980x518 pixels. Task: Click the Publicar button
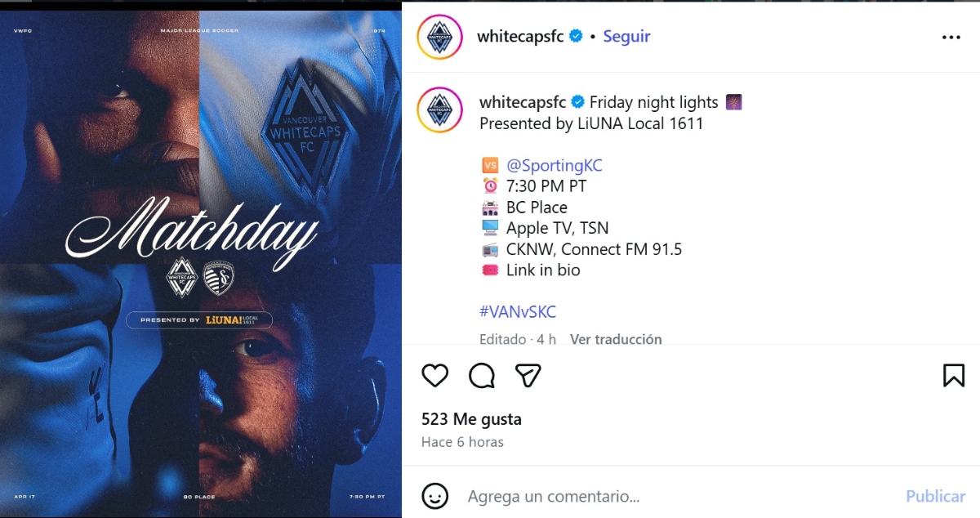tap(936, 496)
